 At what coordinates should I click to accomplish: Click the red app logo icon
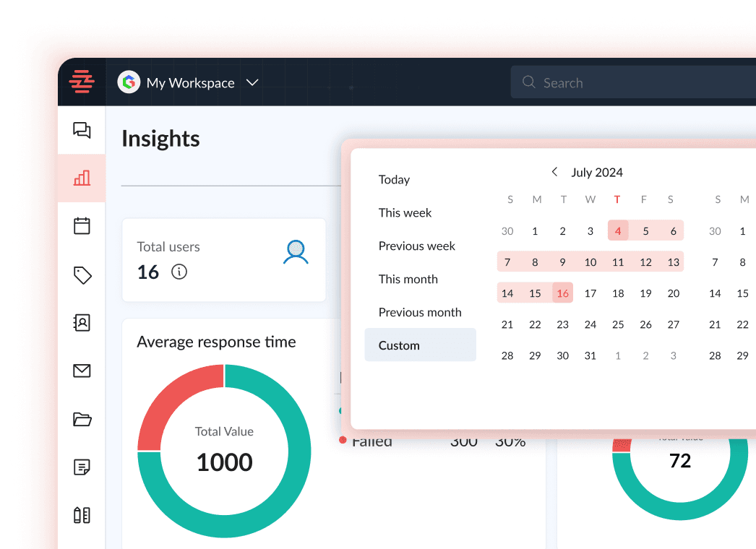(82, 82)
